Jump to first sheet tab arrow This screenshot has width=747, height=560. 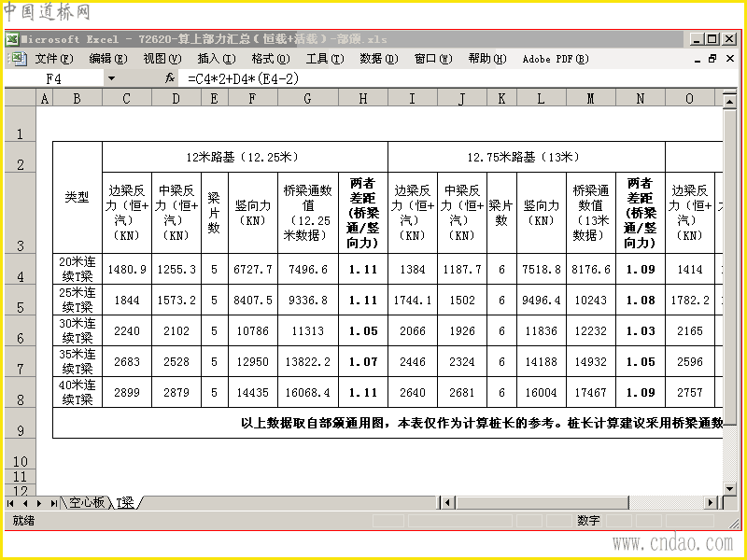(x=10, y=503)
